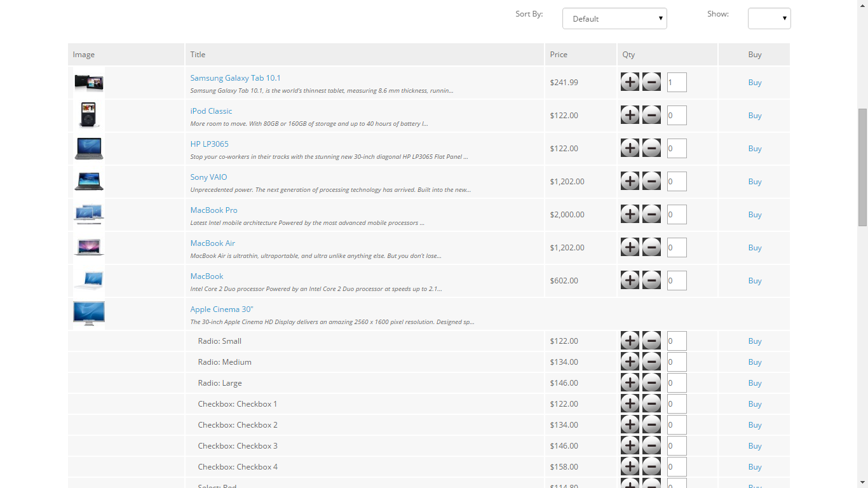Open Samsung Galaxy Tab 10.1 product link
This screenshot has height=488, width=868.
(x=235, y=78)
